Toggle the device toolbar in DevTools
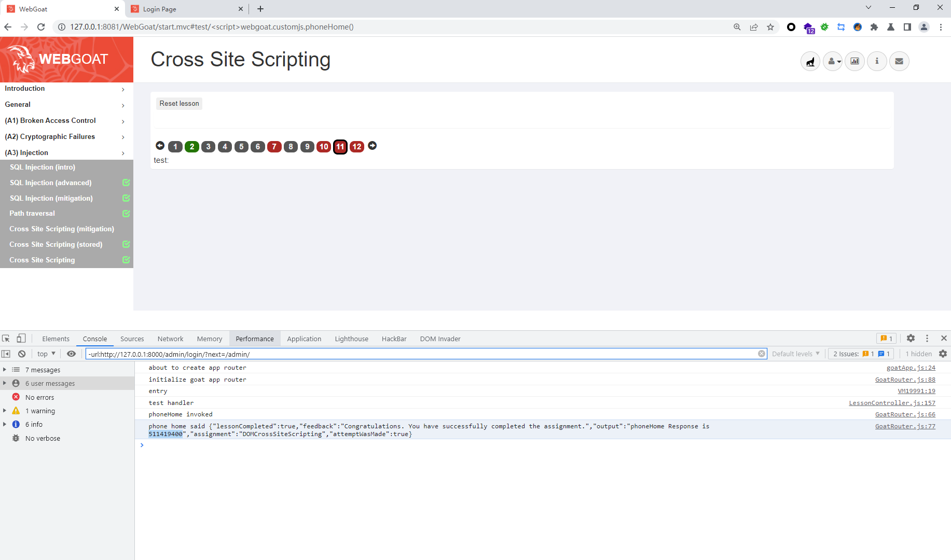 pyautogui.click(x=21, y=339)
